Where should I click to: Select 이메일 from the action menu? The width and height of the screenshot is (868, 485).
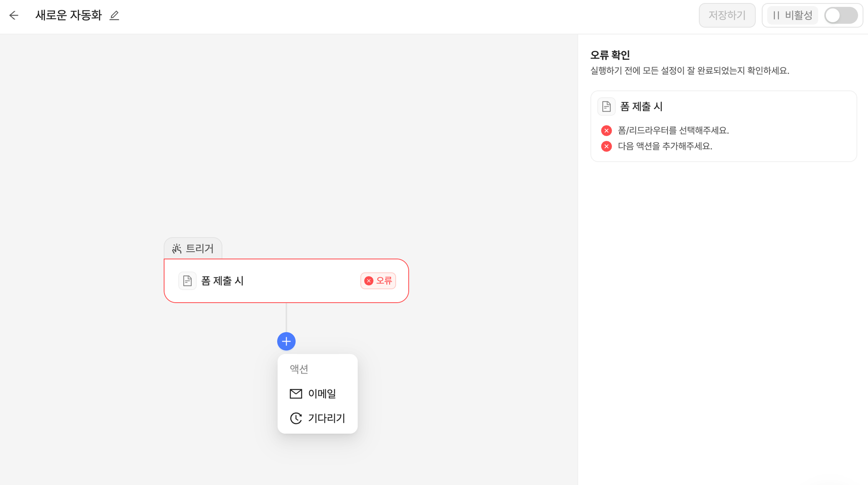[x=321, y=393]
